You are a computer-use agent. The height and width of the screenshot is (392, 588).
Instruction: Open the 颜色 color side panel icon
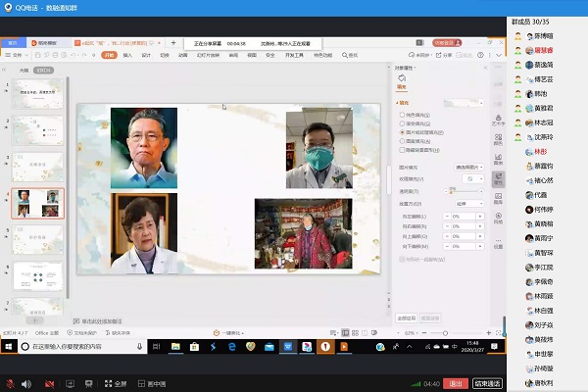click(x=499, y=139)
